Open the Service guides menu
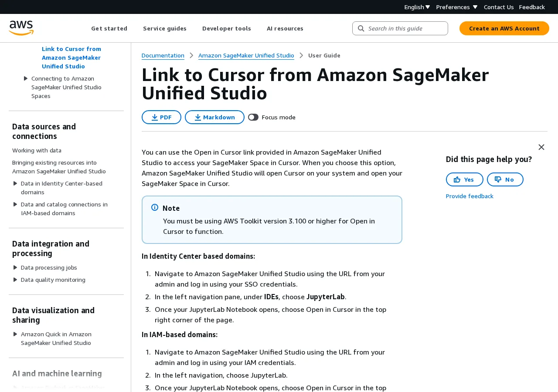Image resolution: width=558 pixels, height=392 pixels. tap(165, 28)
